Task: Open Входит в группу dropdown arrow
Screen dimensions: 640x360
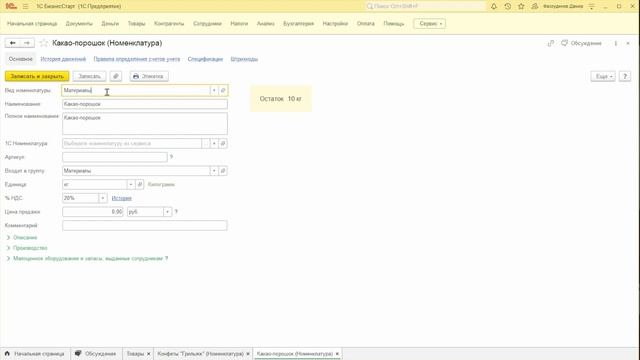Action: [214, 171]
